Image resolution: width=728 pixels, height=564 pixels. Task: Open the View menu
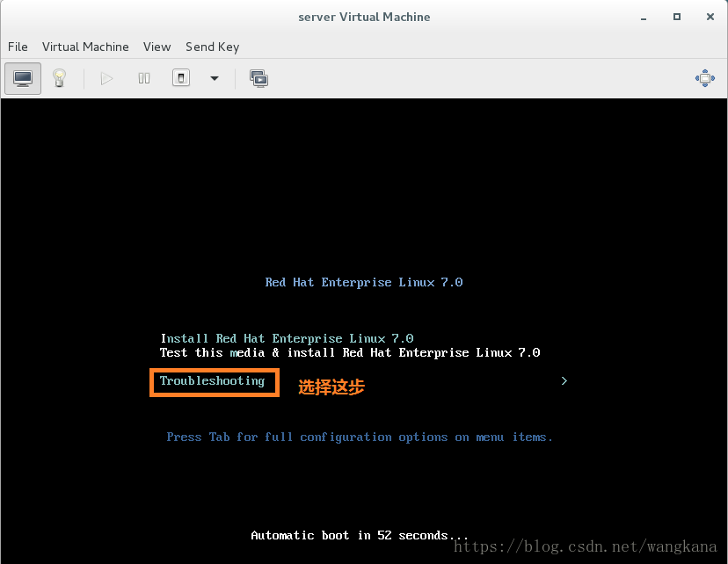[157, 47]
